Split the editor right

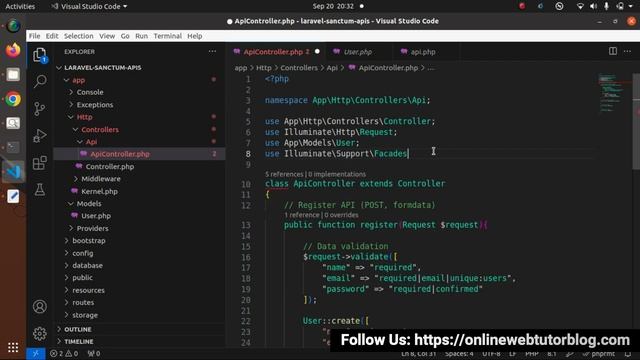click(x=613, y=51)
